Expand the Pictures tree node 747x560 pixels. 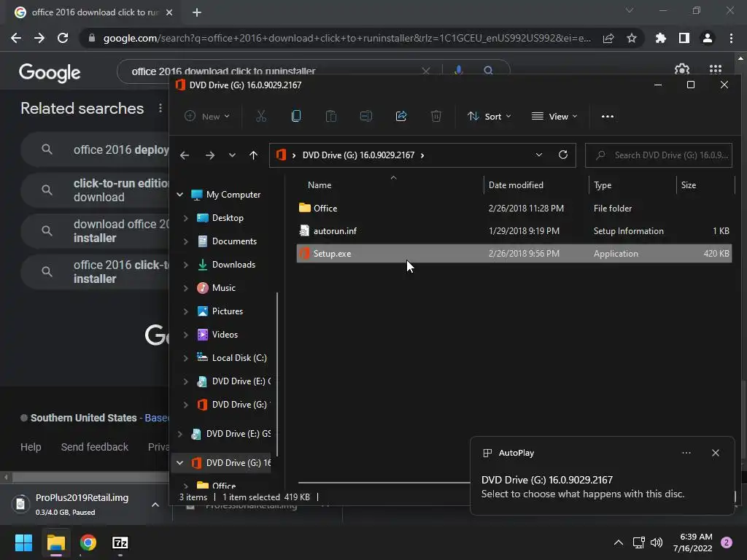tap(185, 311)
